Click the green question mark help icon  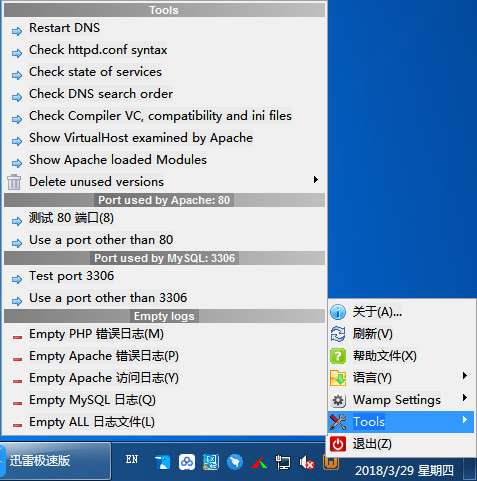tap(338, 356)
